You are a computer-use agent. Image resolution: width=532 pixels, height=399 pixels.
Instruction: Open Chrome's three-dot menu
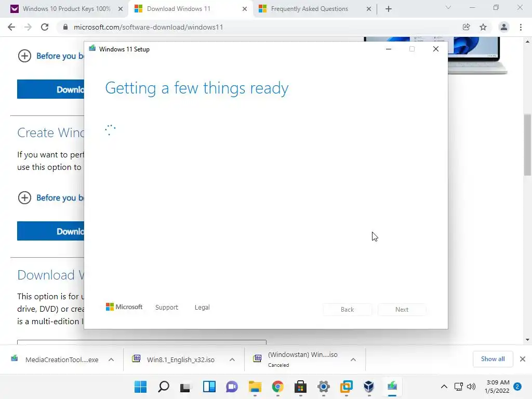click(x=521, y=27)
